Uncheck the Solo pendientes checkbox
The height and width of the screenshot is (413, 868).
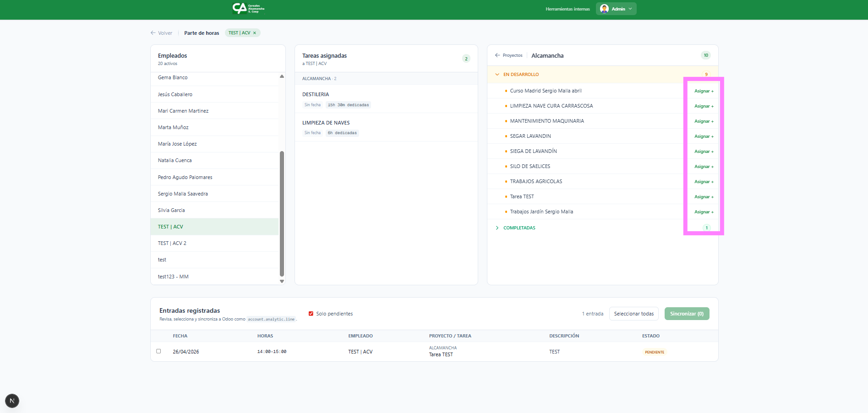[x=311, y=314]
